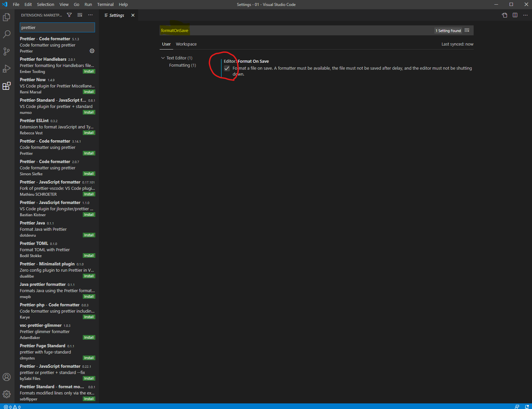532x409 pixels.
Task: Open extensions panel more actions menu
Action: pyautogui.click(x=90, y=15)
